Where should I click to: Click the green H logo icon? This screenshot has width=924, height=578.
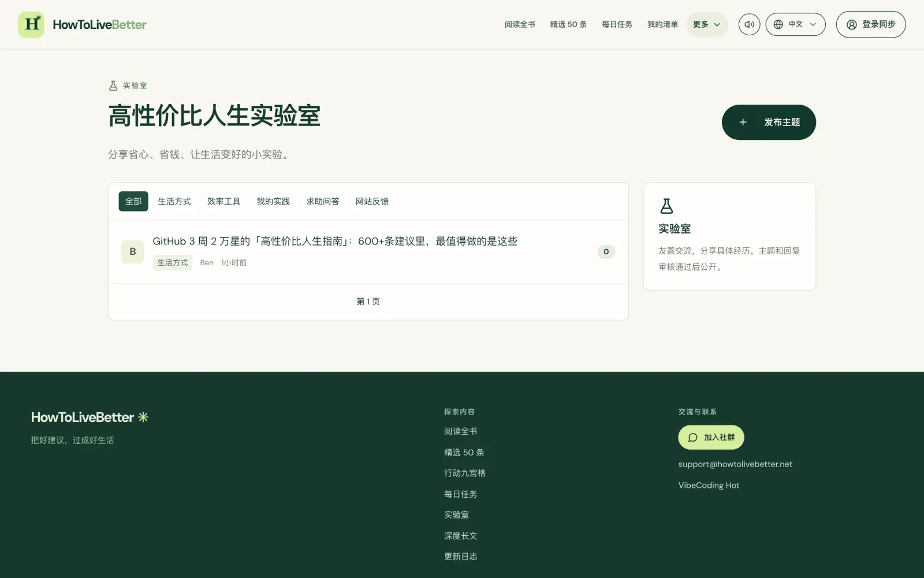click(31, 24)
